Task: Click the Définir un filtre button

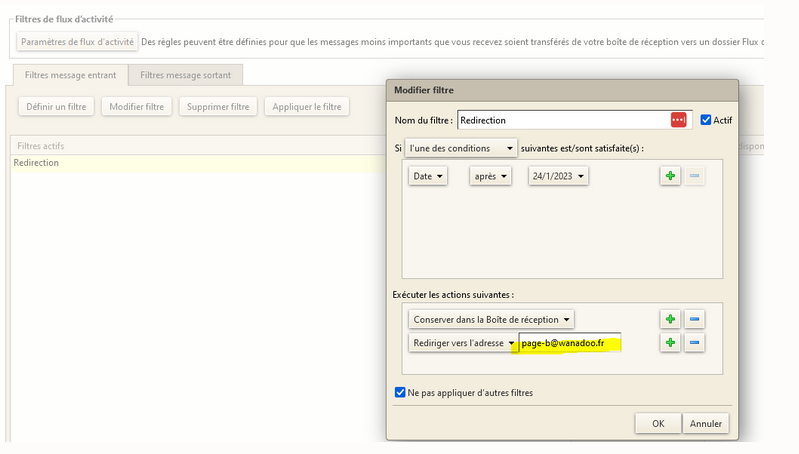Action: coord(56,106)
